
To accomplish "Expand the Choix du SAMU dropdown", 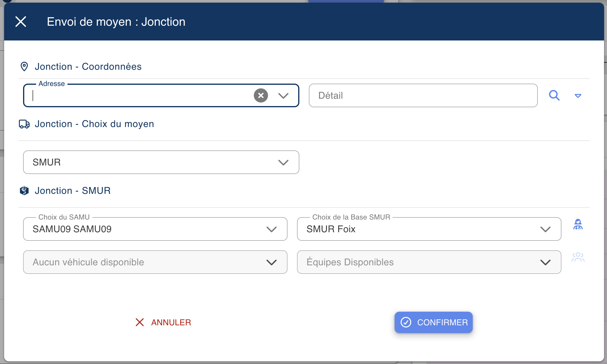I will coord(271,229).
